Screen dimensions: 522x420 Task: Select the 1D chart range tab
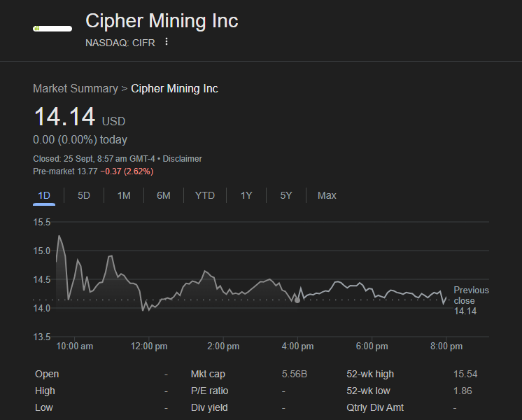point(44,195)
